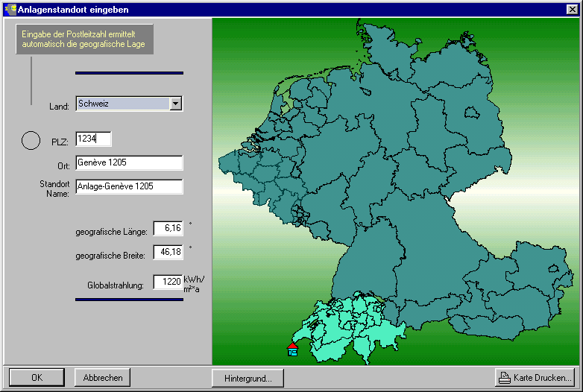The height and width of the screenshot is (392, 583).
Task: Click the Ort field with Genève 1205
Action: (129, 162)
